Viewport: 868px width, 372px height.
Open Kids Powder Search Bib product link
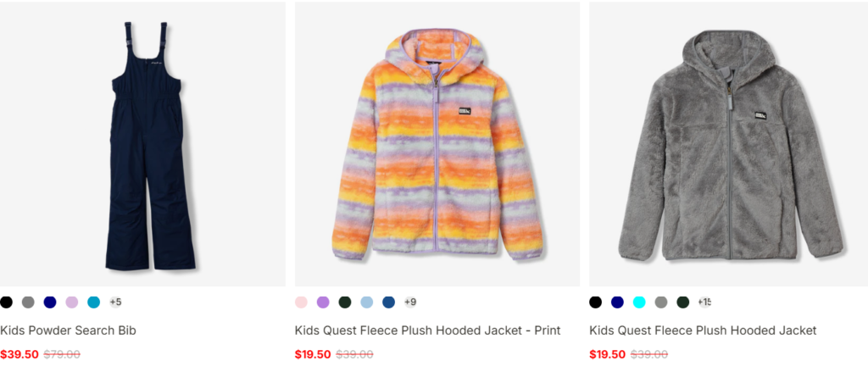68,330
